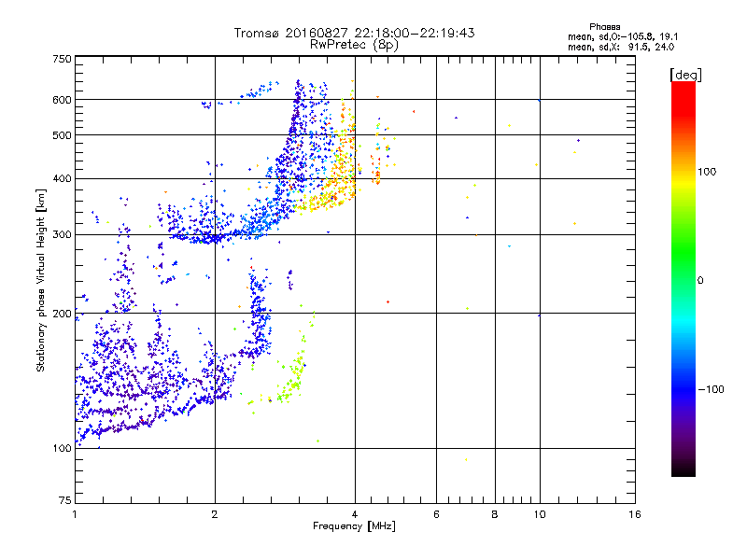This screenshot has width=747, height=560.
Task: Click the plot title 'Tromsø 20160827 22:18:00-22:19:43'
Action: point(354,33)
